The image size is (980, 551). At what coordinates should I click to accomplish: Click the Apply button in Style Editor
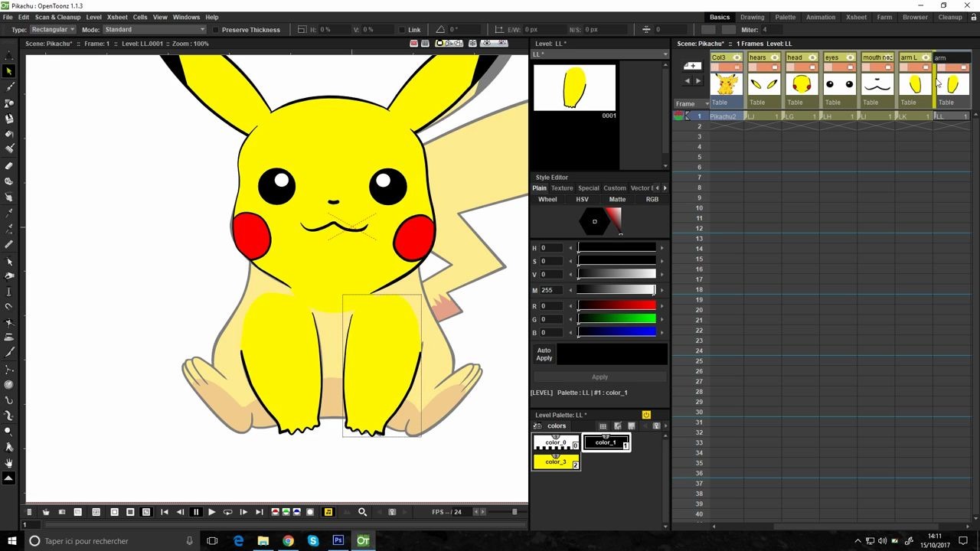point(599,377)
